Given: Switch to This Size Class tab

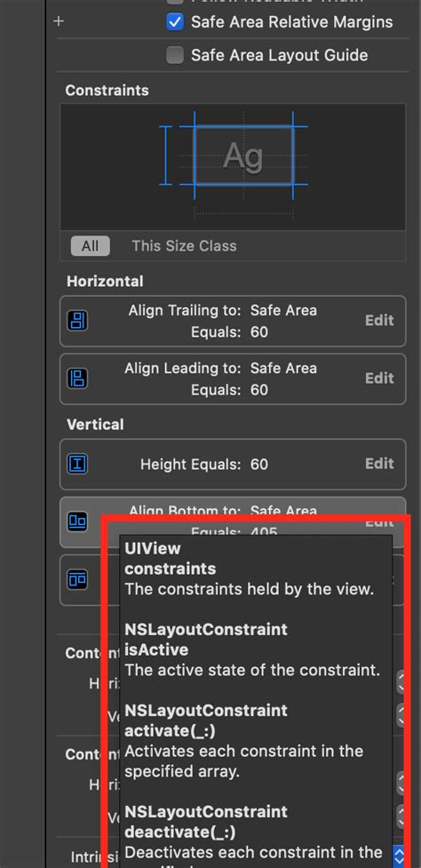Looking at the screenshot, I should pos(184,246).
